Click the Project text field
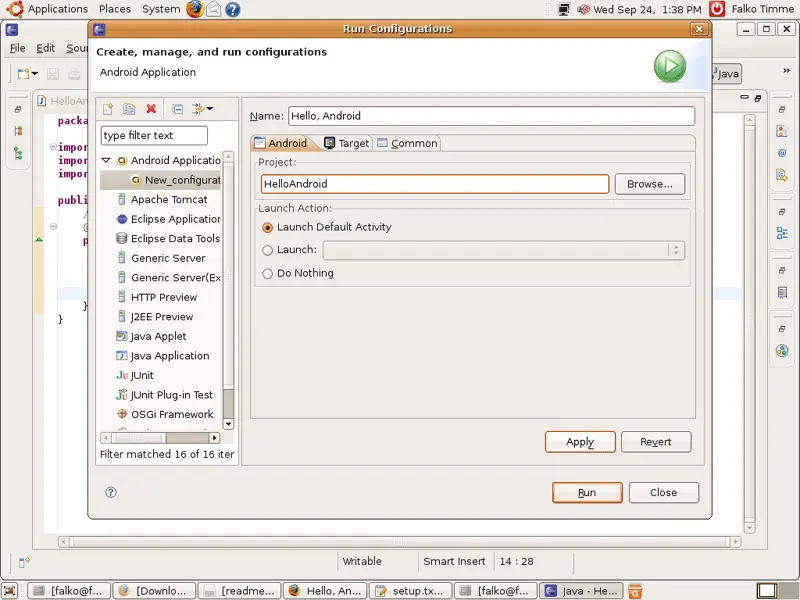The image size is (800, 600). [435, 184]
